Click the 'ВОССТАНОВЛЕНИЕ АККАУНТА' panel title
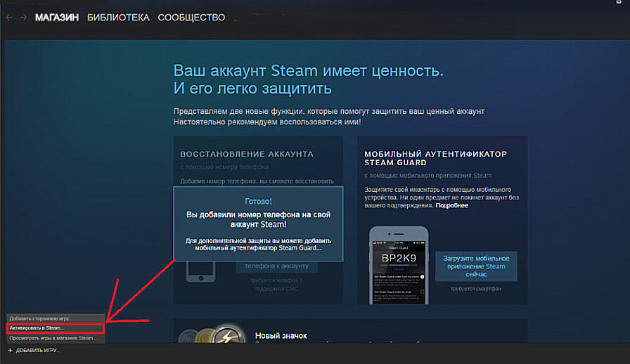This screenshot has width=630, height=364. [x=247, y=154]
